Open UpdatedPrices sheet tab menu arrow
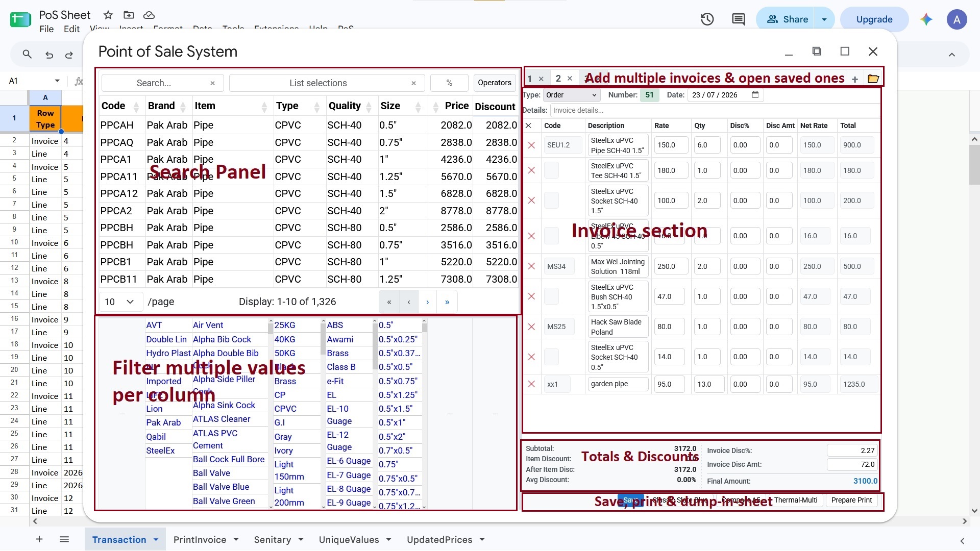 (x=482, y=540)
